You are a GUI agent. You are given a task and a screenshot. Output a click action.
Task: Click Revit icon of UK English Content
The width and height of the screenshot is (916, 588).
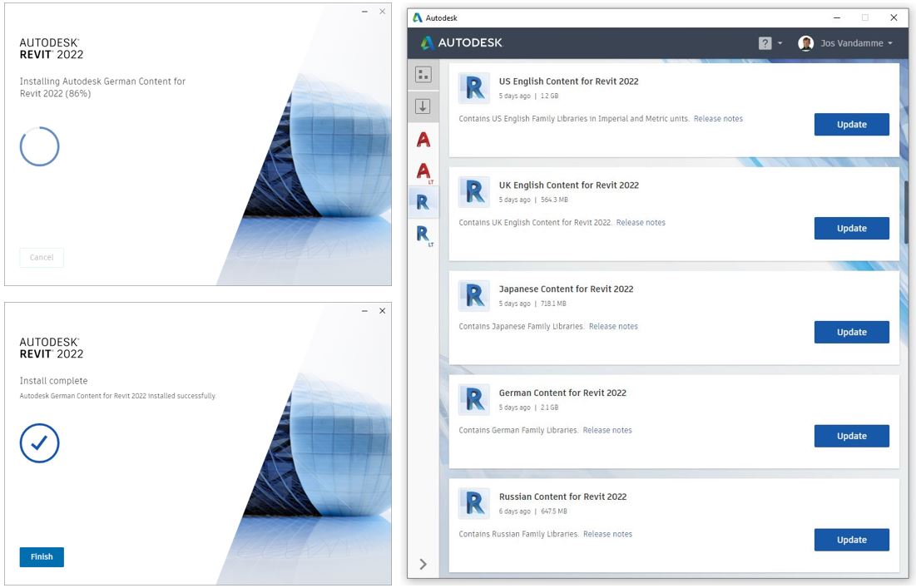coord(473,192)
